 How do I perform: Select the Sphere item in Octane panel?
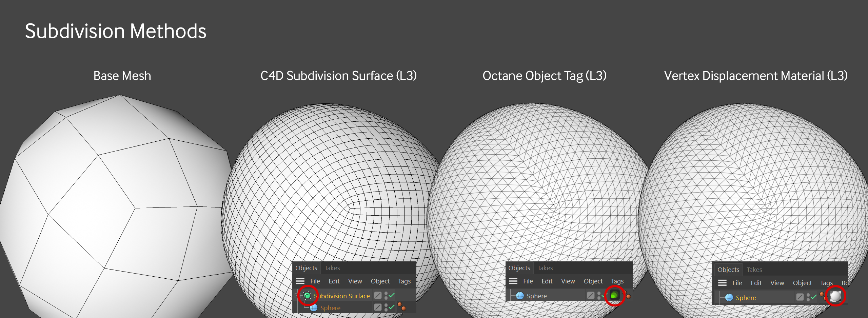[536, 296]
